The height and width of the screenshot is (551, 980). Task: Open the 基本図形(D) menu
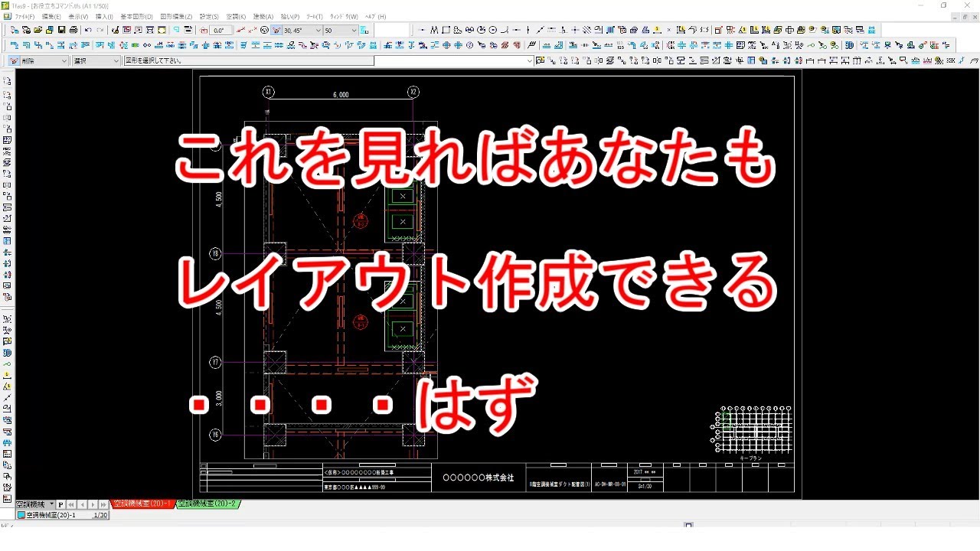point(136,16)
